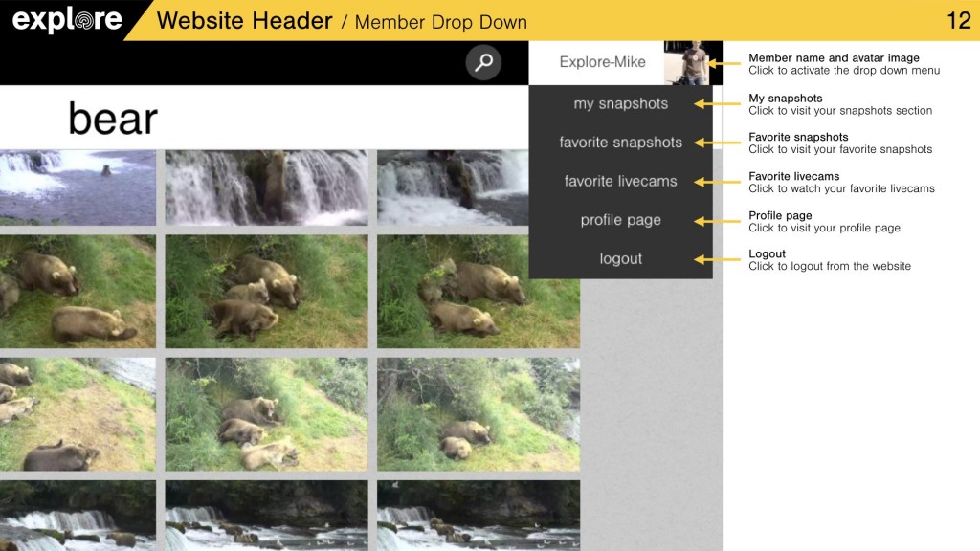The image size is (980, 551).
Task: Select second-row left snapshot of bears on grass
Action: (x=77, y=292)
